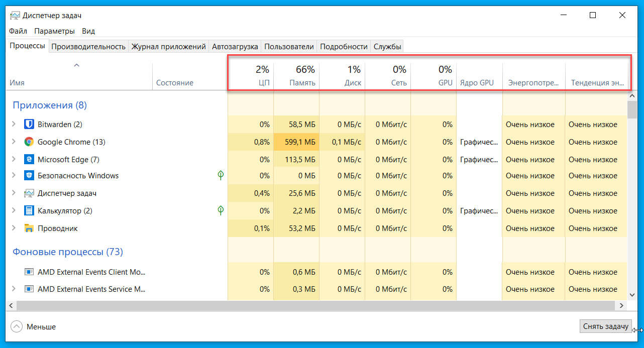Click the eco-mode leaf beside Безопасность Windows
Screen dimensions: 644x348
coord(220,175)
